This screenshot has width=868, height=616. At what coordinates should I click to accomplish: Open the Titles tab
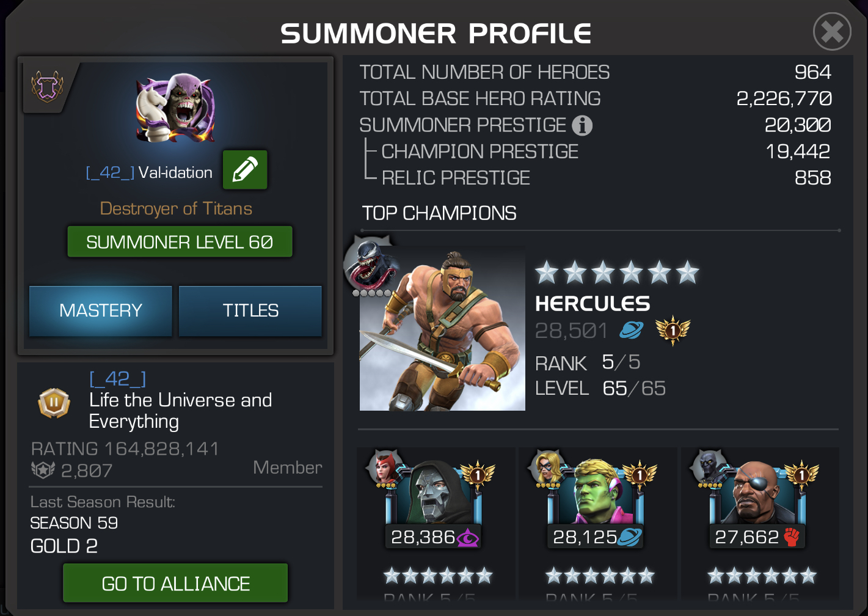click(250, 310)
